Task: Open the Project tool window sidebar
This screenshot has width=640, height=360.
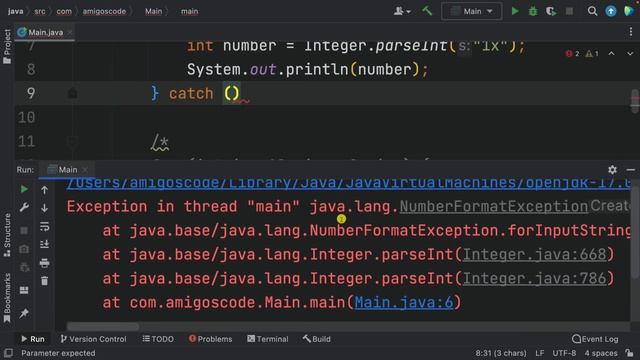Action: (7, 46)
